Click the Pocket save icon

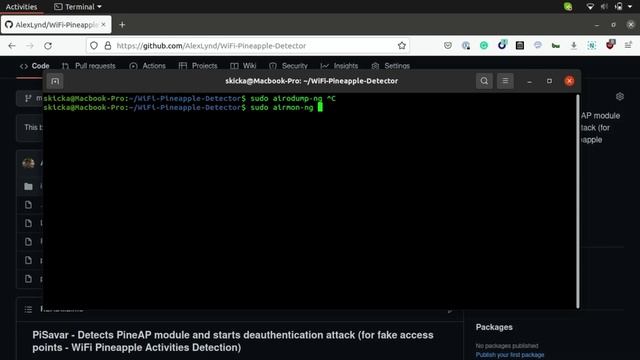coord(448,46)
